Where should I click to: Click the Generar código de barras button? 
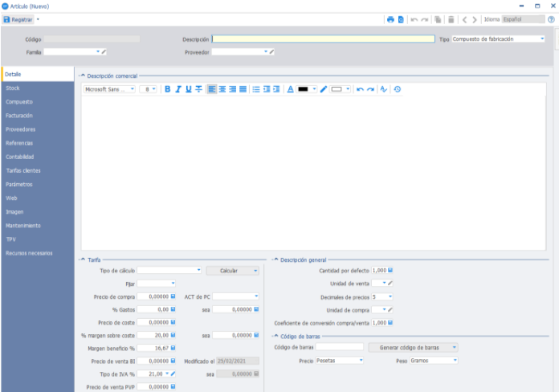(413, 347)
